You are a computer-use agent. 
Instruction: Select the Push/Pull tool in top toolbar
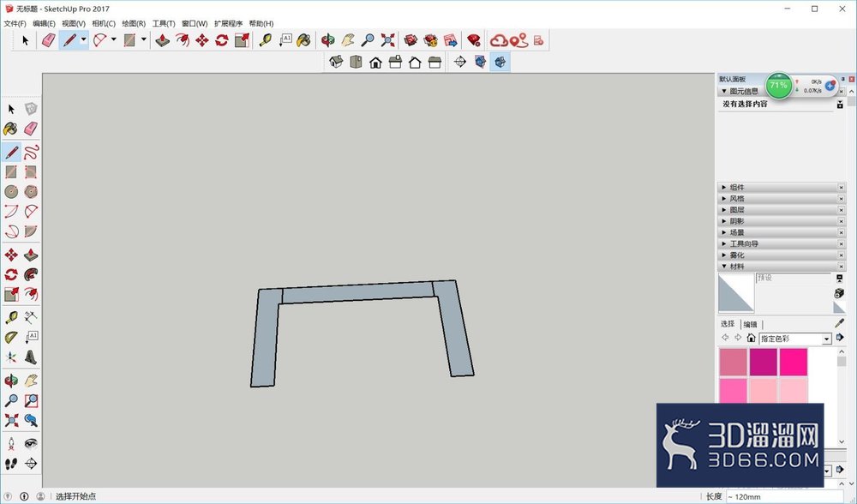[x=162, y=40]
